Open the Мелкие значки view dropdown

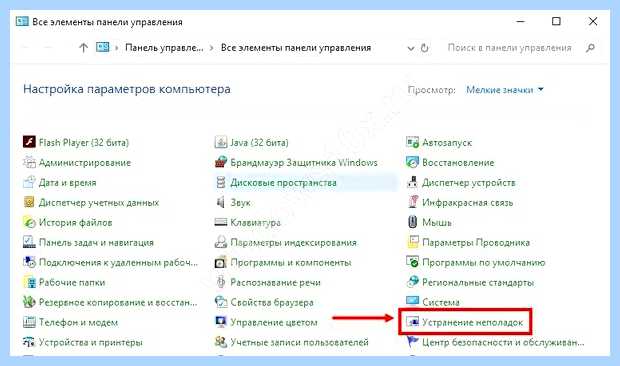click(505, 90)
